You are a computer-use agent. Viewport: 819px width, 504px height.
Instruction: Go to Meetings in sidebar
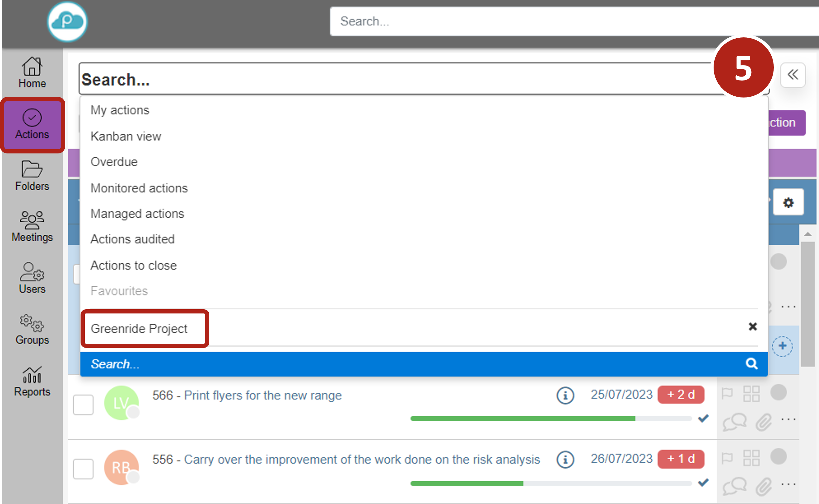(32, 226)
